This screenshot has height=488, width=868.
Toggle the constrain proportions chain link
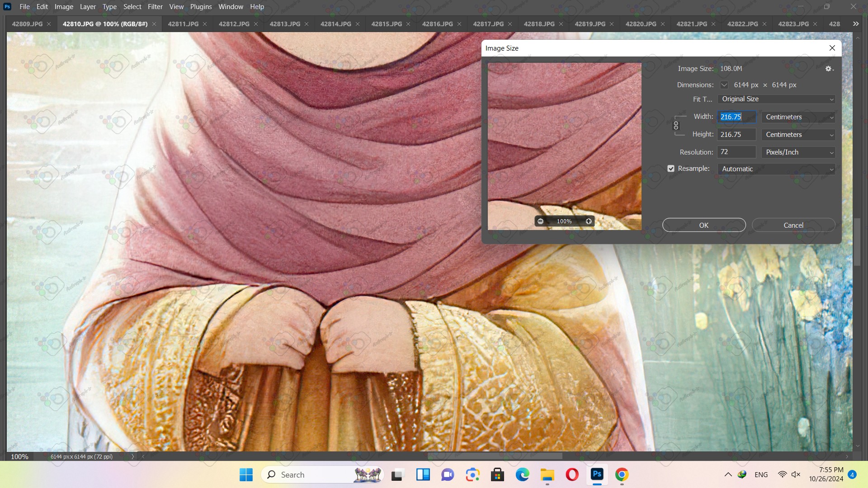[x=676, y=126]
